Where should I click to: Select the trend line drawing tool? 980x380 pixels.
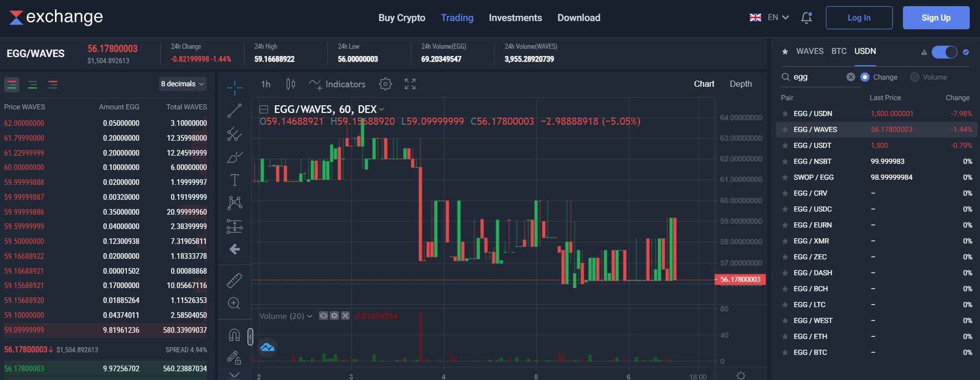click(x=235, y=110)
